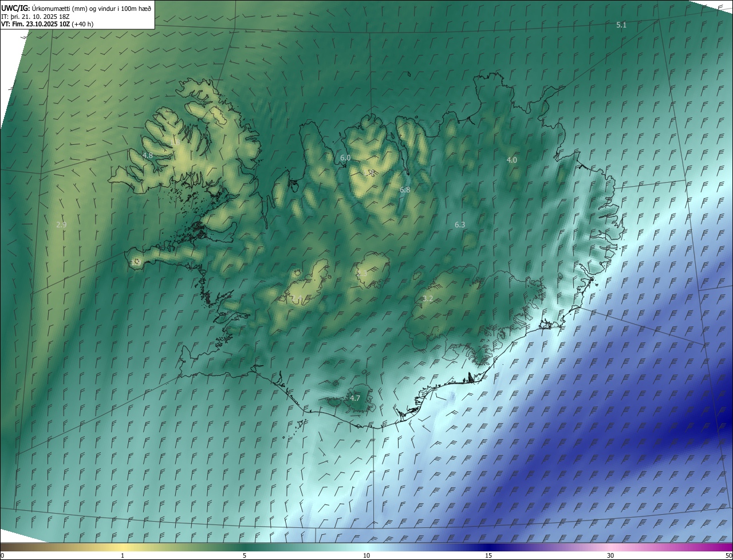Screen dimensions: 733x560
Task: Click the 3.2 value label over the glacier
Action: pos(428,299)
